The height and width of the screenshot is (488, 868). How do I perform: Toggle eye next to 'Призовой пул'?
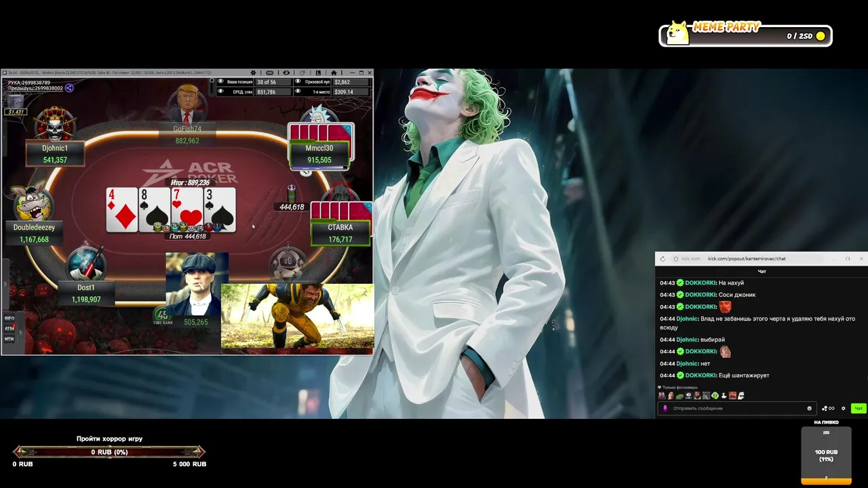[298, 81]
